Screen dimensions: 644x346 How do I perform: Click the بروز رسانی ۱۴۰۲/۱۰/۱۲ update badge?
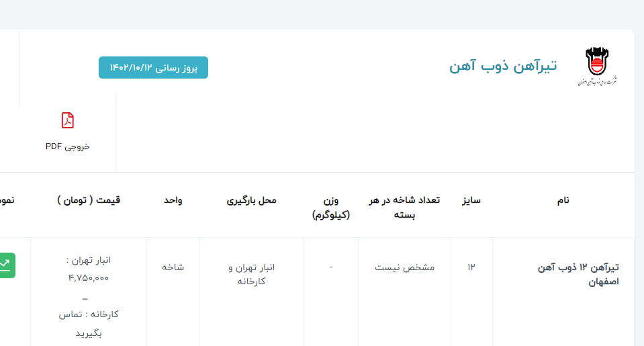click(x=153, y=68)
